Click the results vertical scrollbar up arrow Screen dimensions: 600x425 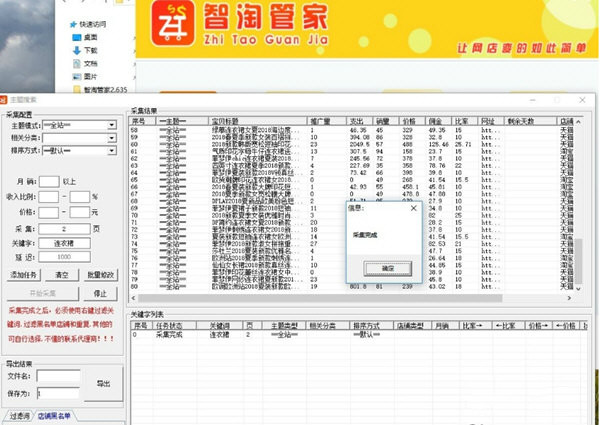[578, 122]
